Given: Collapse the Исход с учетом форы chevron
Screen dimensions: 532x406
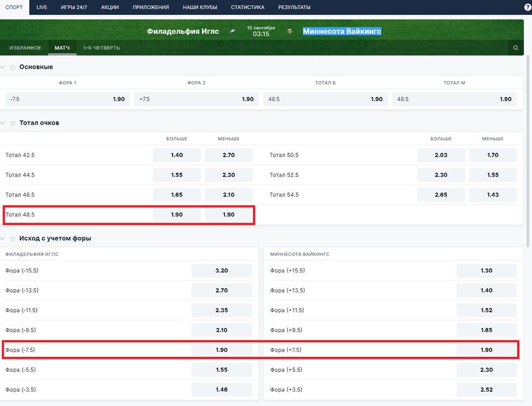Looking at the screenshot, I should point(2,238).
